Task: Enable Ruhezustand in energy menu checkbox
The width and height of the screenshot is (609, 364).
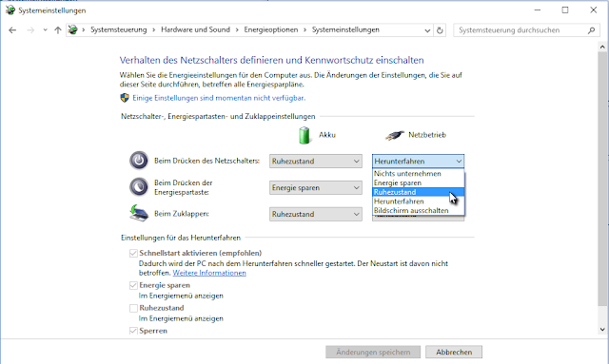Action: pos(133,309)
